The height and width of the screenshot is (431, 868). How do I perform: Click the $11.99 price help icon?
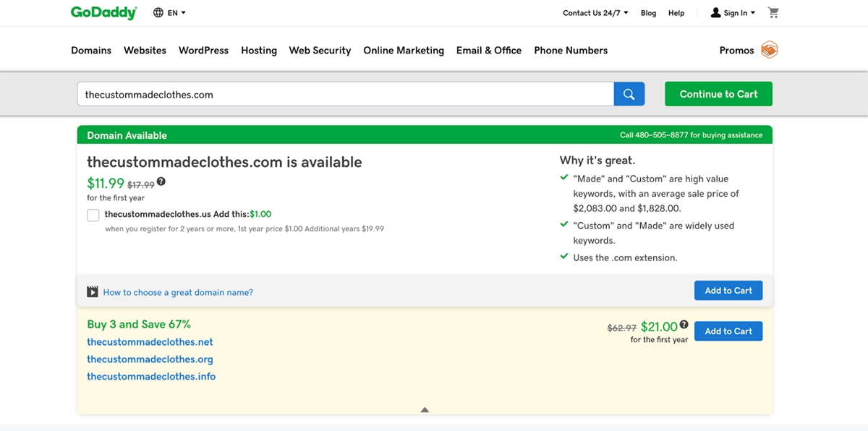click(161, 182)
